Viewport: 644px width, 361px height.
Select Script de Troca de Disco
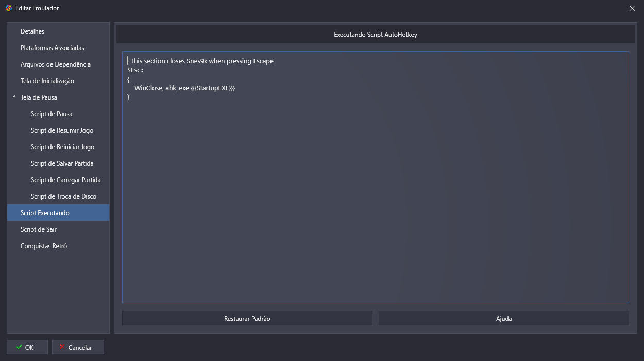click(63, 196)
